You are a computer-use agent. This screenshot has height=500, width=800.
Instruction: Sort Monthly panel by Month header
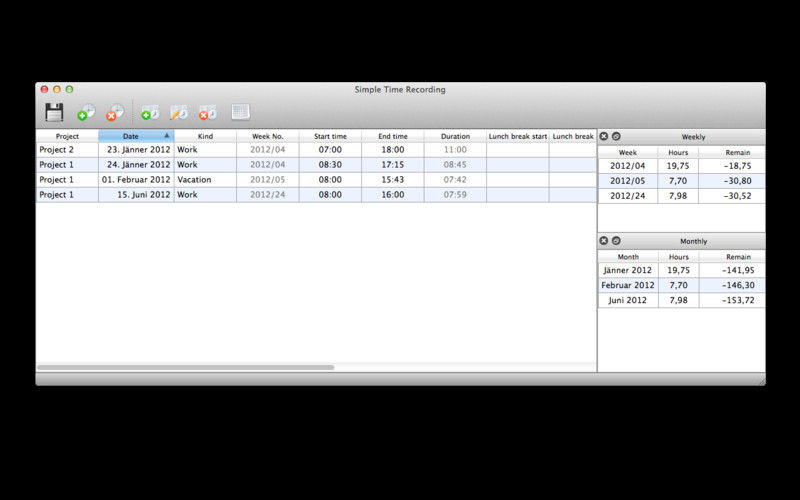(628, 257)
